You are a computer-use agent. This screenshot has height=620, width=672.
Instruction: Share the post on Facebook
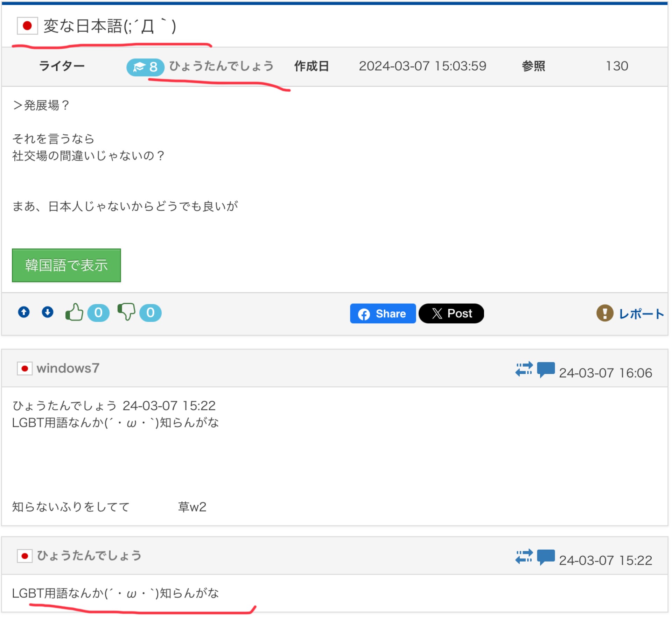[383, 313]
